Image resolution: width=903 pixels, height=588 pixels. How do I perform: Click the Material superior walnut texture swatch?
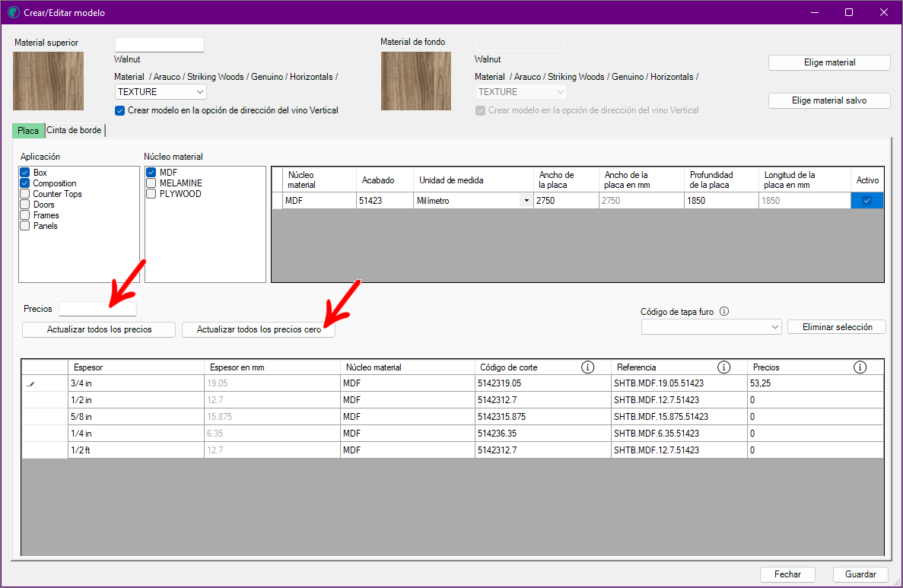[x=48, y=81]
